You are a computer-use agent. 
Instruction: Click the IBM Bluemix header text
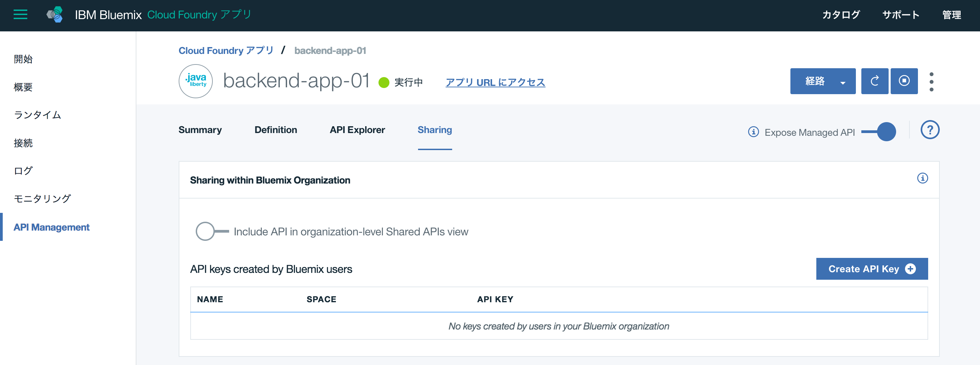108,15
